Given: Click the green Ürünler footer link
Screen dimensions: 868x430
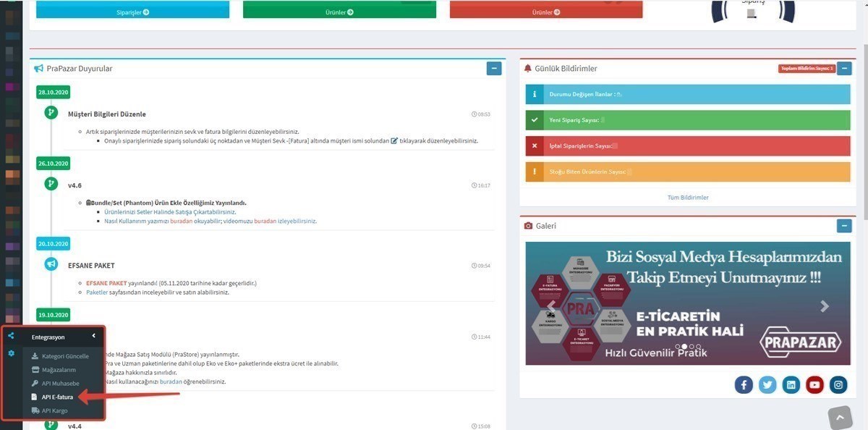Looking at the screenshot, I should 339,12.
